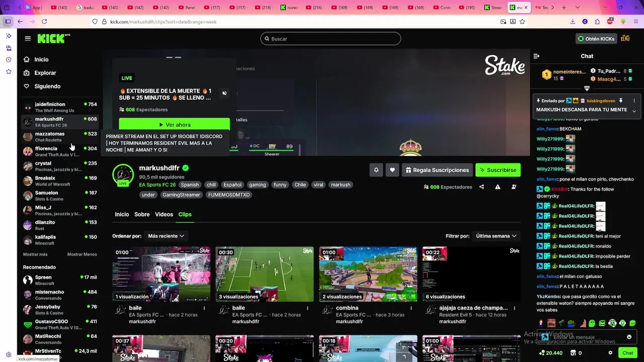Click the Ver ahora button
The image size is (644, 362).
point(175,125)
